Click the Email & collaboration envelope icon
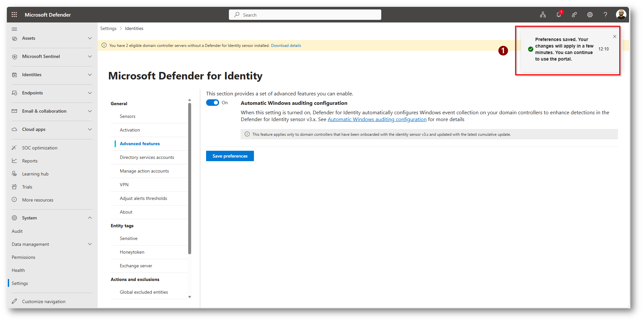The image size is (644, 322). pyautogui.click(x=14, y=111)
